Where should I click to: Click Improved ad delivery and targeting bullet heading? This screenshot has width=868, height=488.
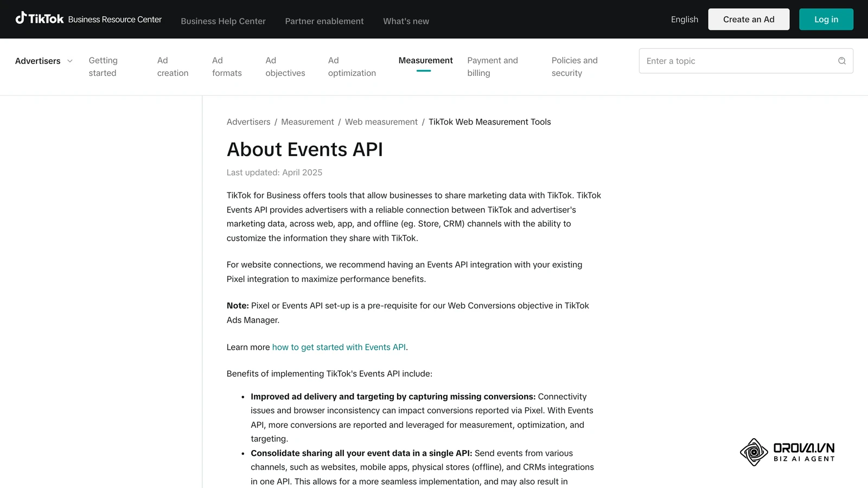(x=393, y=396)
